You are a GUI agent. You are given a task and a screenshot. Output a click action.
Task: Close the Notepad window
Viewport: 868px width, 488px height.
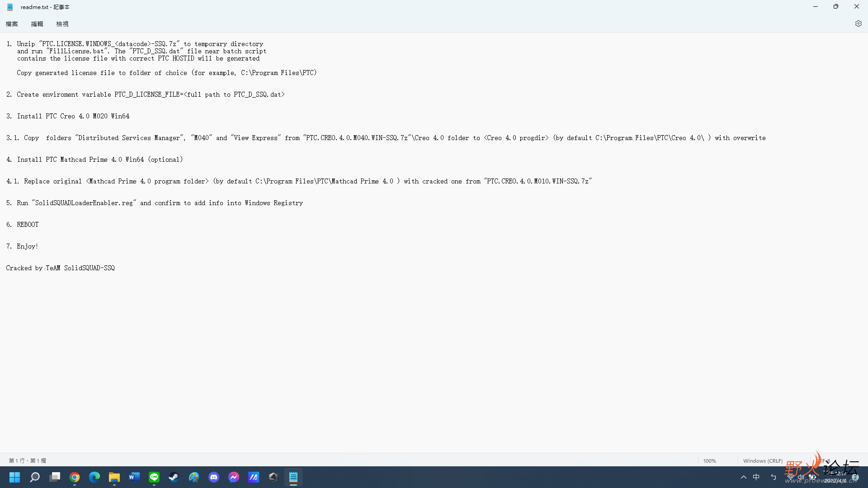click(857, 7)
